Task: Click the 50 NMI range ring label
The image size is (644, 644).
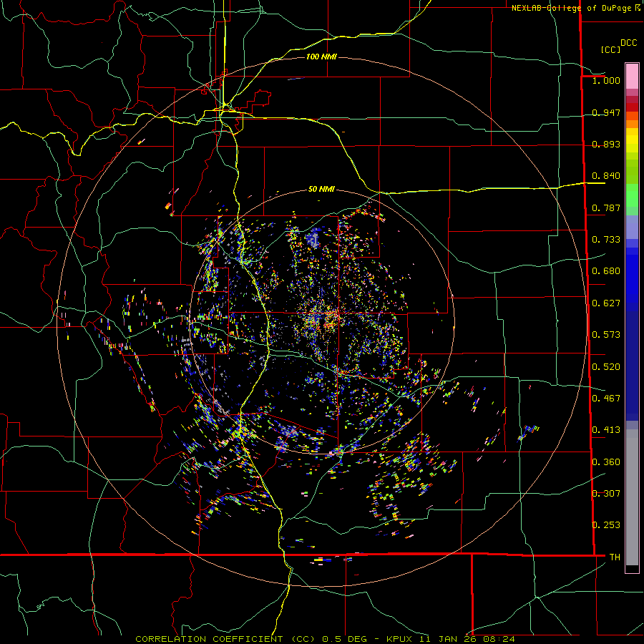Action: click(321, 190)
